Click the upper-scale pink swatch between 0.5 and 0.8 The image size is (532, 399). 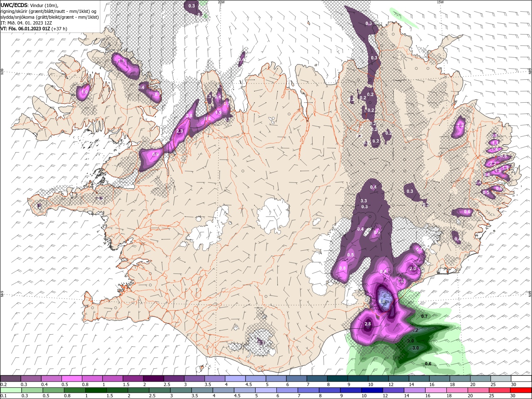coord(71,379)
